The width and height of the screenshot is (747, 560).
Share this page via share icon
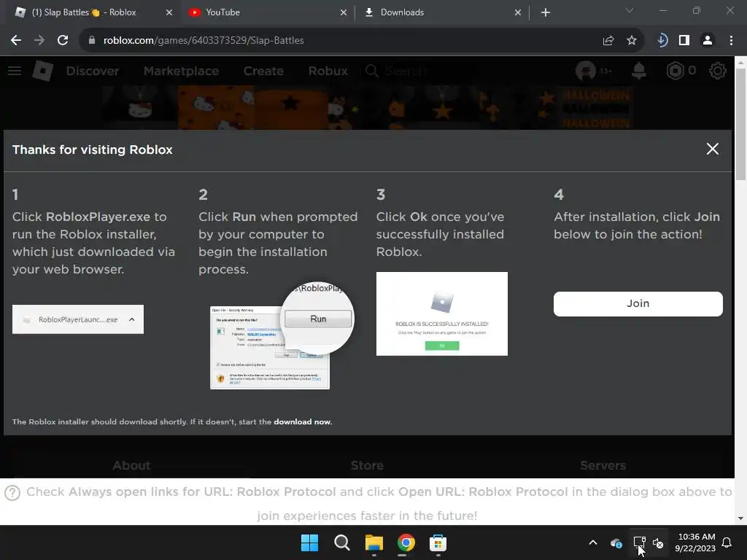pyautogui.click(x=608, y=41)
